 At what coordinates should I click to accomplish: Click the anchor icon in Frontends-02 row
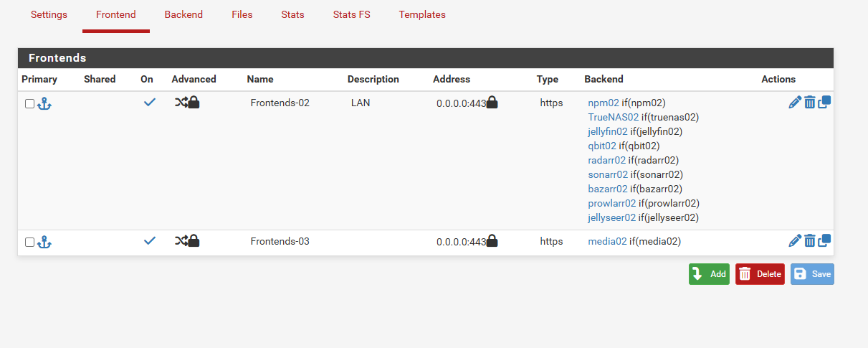pyautogui.click(x=44, y=103)
